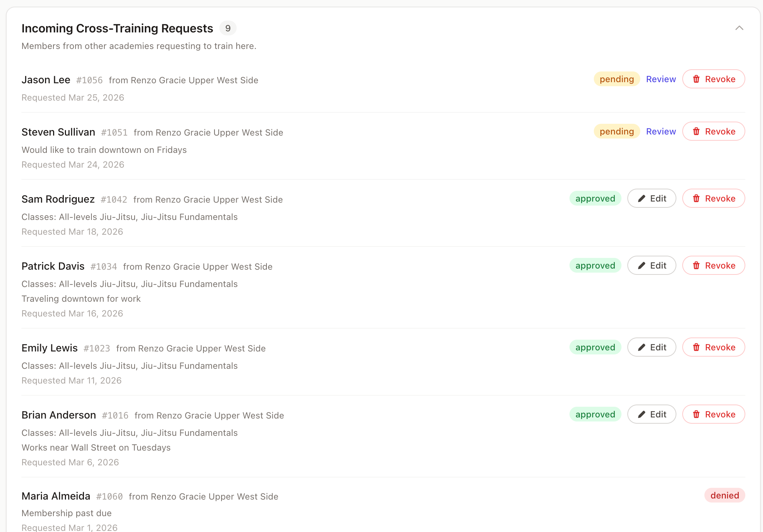Screen dimensions: 763x532
Task: Click trash icon in Steven Sullivan's row
Action: pos(696,132)
